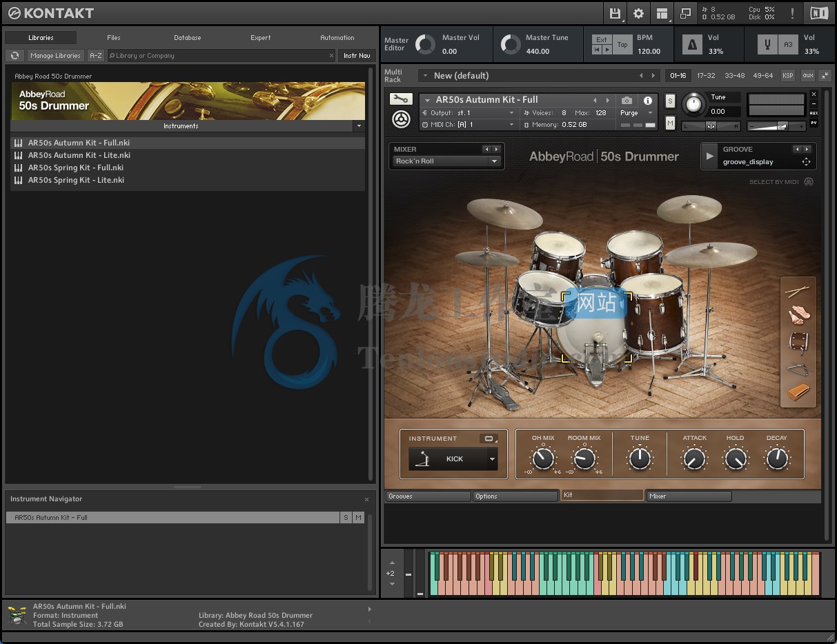Open the Purge dropdown menu
The image size is (837, 644).
[636, 113]
